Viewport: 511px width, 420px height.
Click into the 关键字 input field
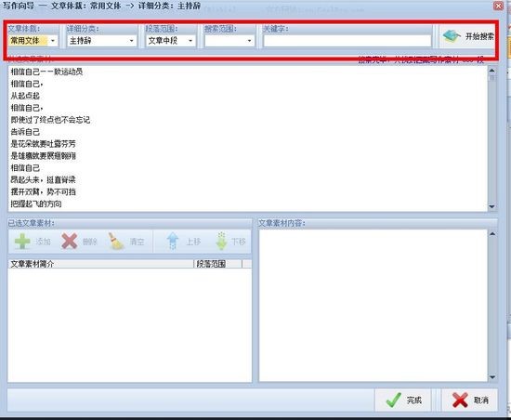pyautogui.click(x=347, y=41)
